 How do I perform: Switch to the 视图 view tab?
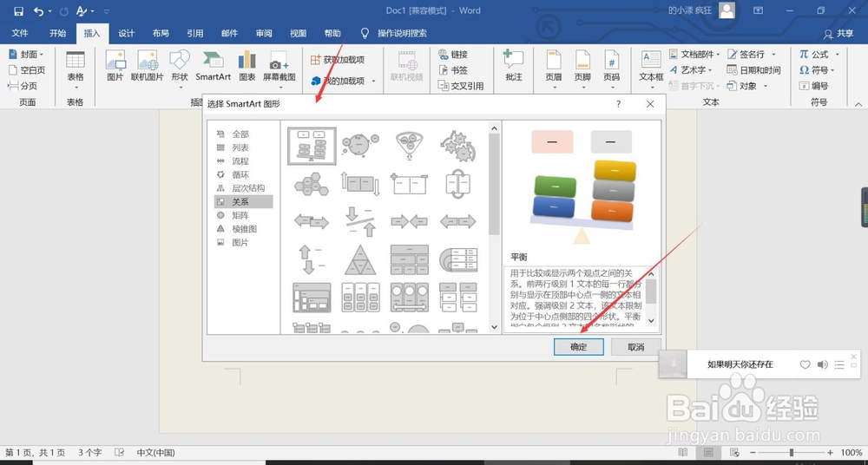click(298, 33)
